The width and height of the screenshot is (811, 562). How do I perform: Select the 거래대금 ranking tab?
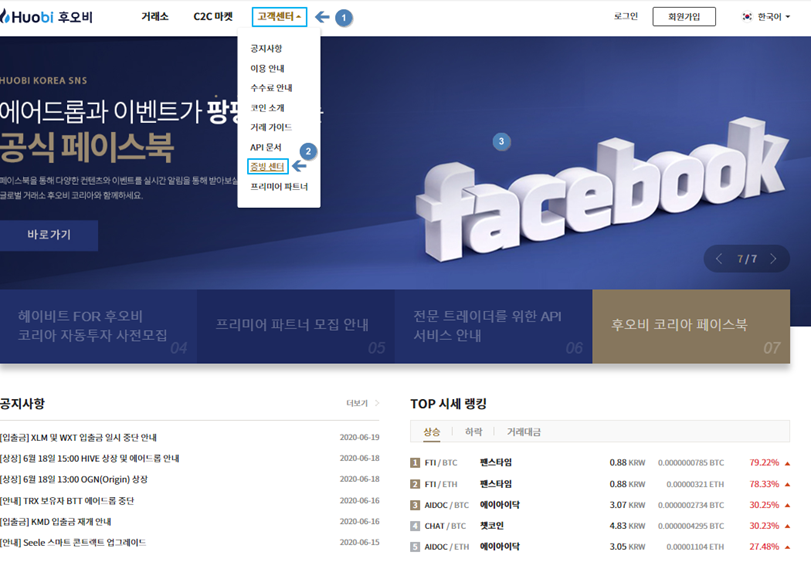coord(523,432)
